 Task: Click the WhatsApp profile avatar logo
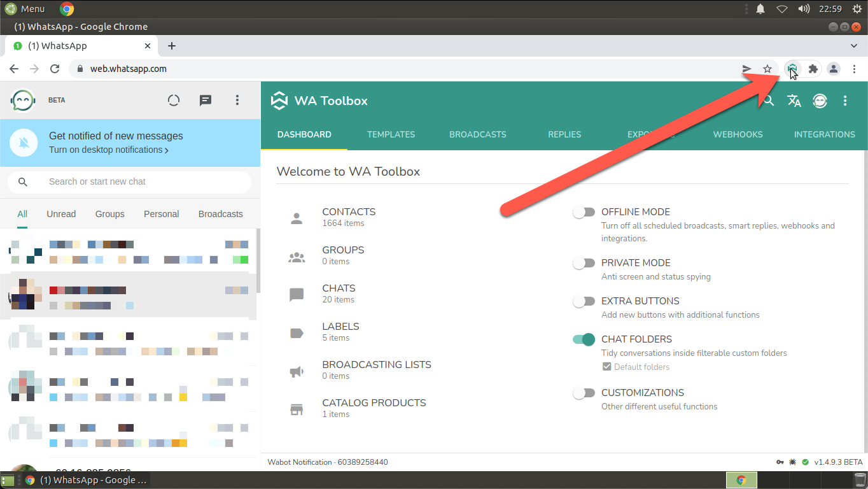(x=23, y=100)
